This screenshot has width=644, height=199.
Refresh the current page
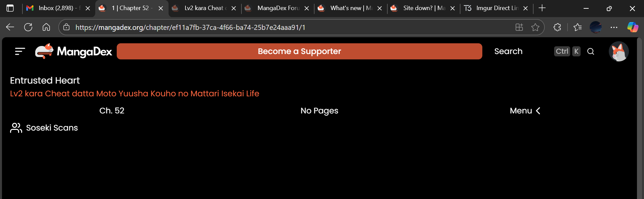28,27
